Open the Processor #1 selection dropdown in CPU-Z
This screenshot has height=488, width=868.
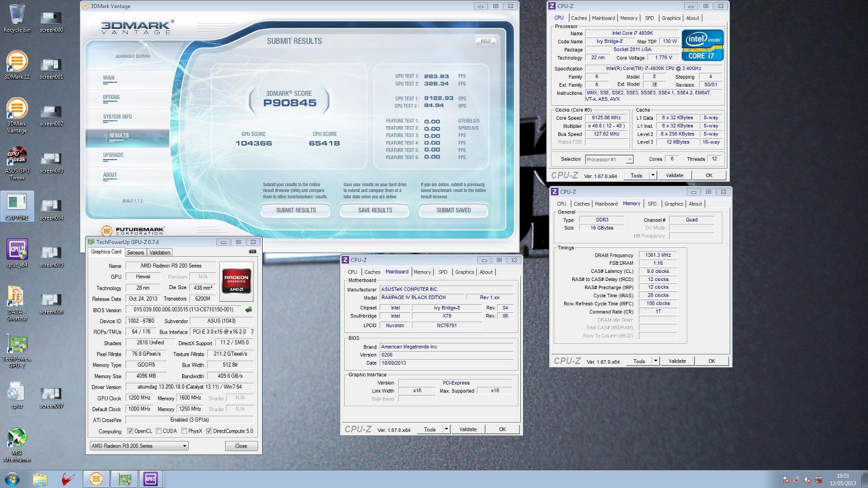pos(609,159)
